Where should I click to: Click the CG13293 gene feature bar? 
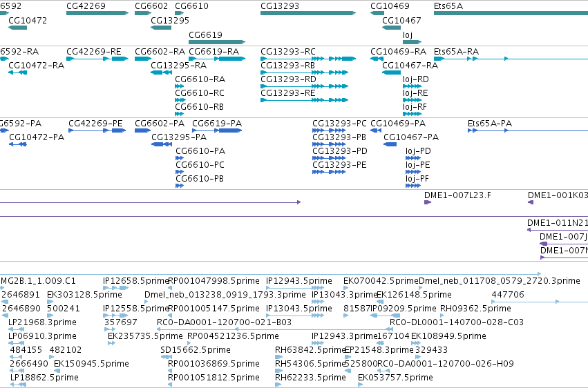pyautogui.click(x=308, y=13)
